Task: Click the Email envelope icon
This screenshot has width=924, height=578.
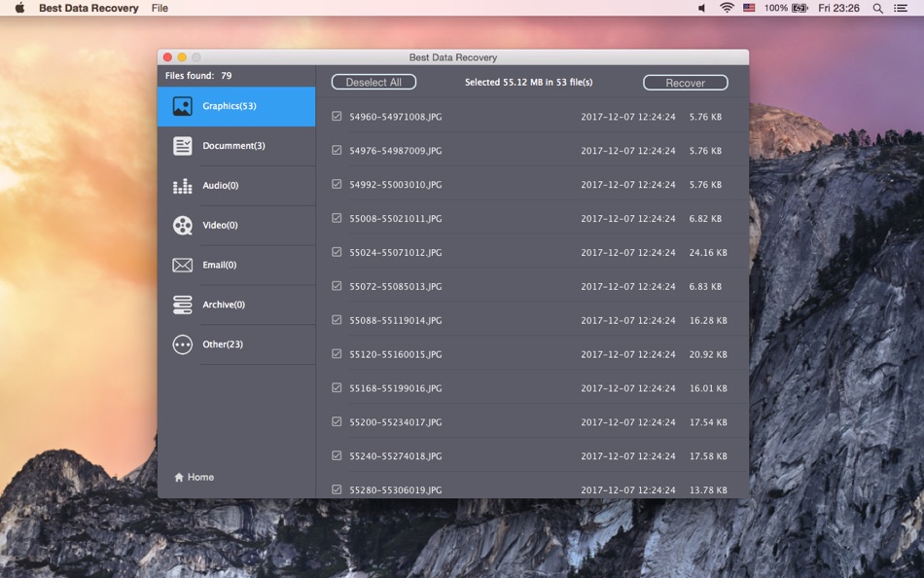Action: [182, 265]
